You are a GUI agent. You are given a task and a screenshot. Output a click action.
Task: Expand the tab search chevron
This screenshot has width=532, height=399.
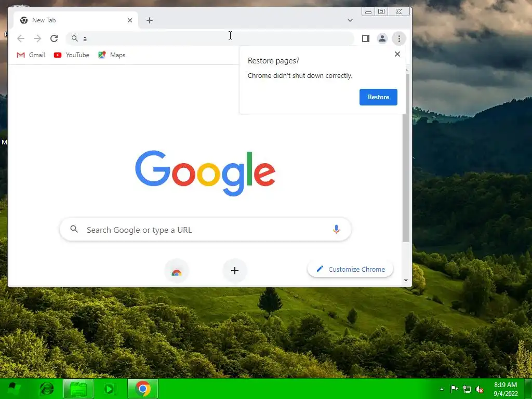coord(350,20)
